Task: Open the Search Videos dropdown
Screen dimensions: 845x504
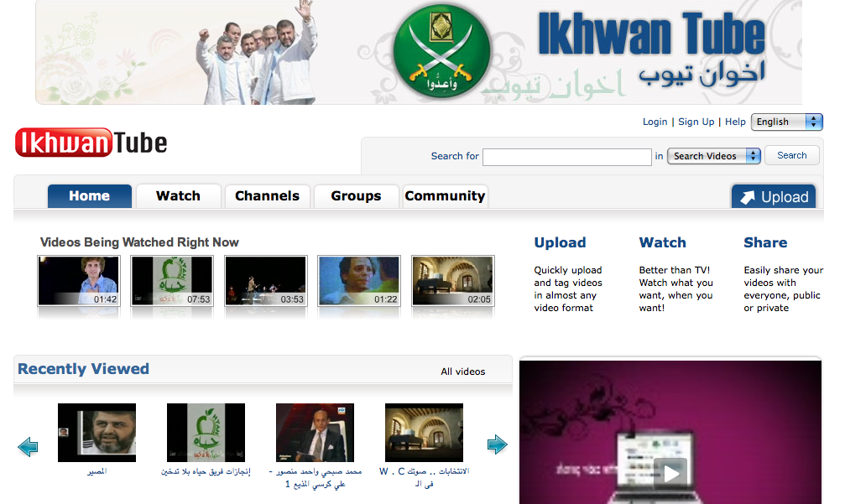Action: pyautogui.click(x=713, y=156)
